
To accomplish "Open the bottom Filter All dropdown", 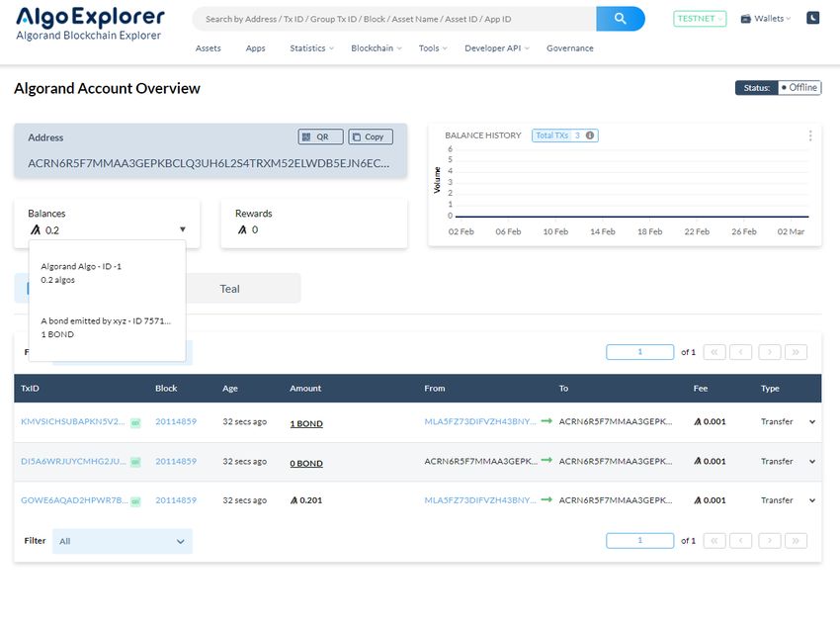I will point(122,541).
